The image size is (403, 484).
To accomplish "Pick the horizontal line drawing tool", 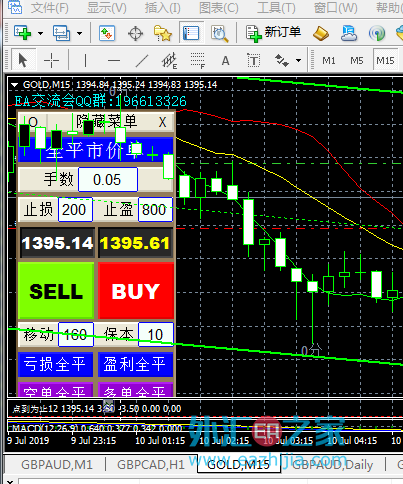I will pos(114,61).
